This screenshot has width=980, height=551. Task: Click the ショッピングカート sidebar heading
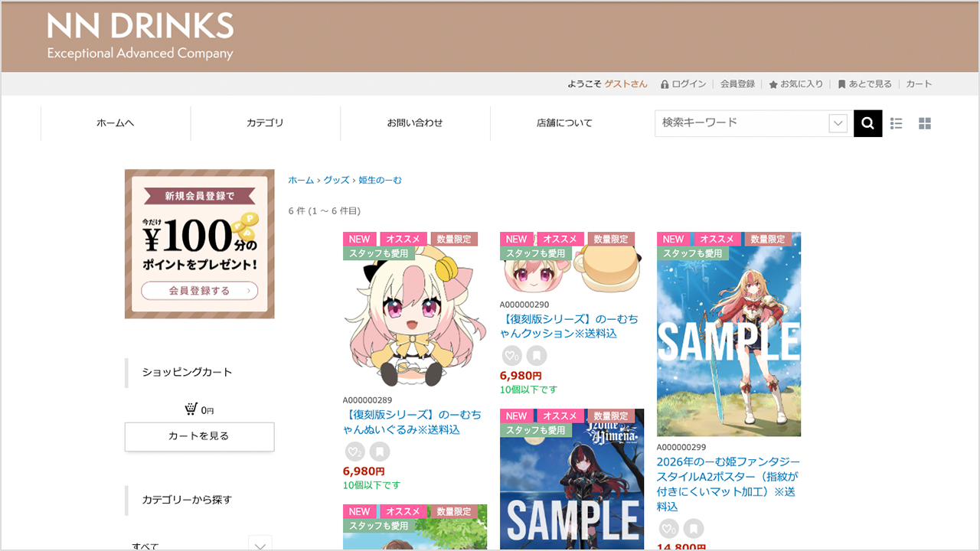(187, 373)
